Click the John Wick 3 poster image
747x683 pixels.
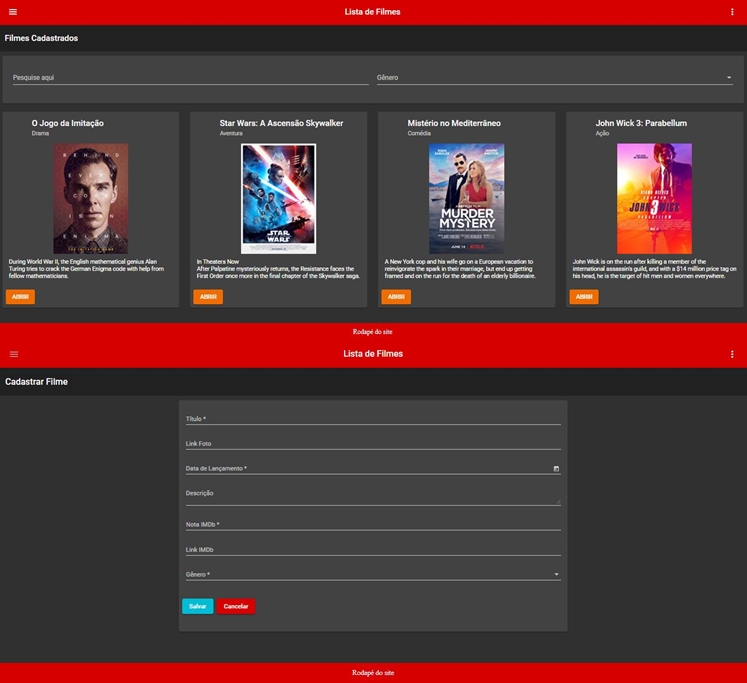(x=655, y=199)
